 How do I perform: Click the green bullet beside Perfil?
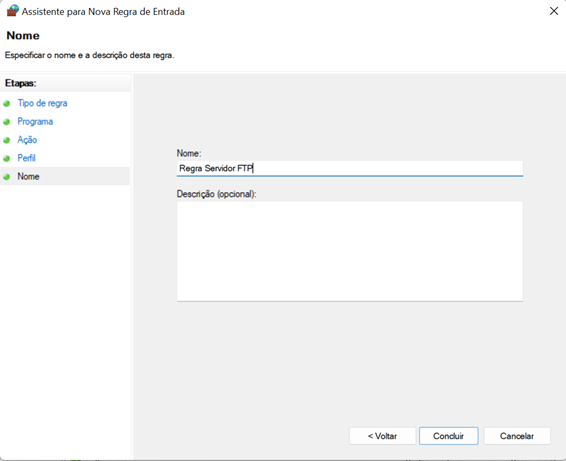pyautogui.click(x=6, y=158)
